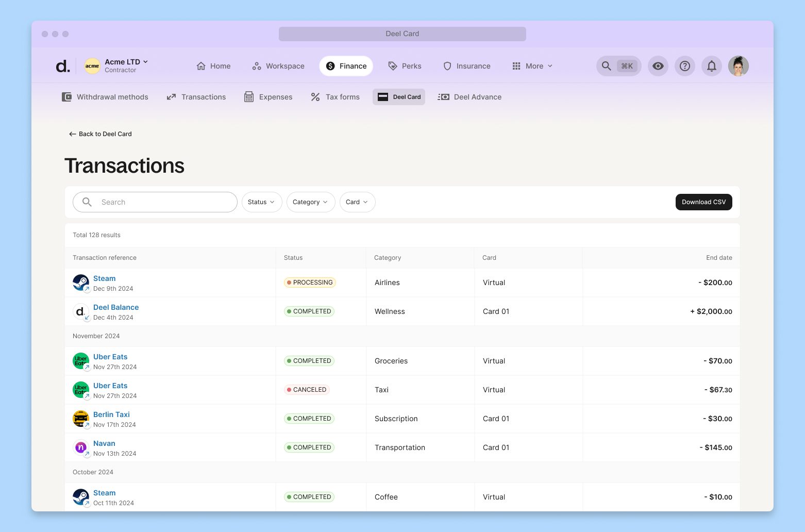
Task: Click the Deel logo icon
Action: 62,66
